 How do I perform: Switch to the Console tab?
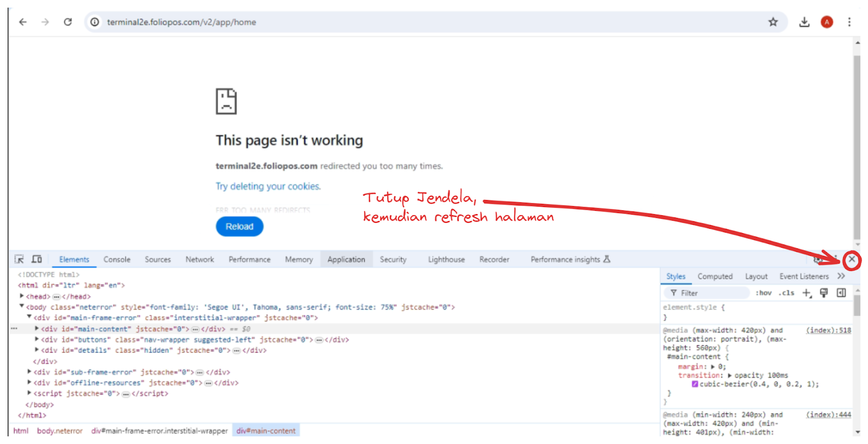tap(117, 260)
